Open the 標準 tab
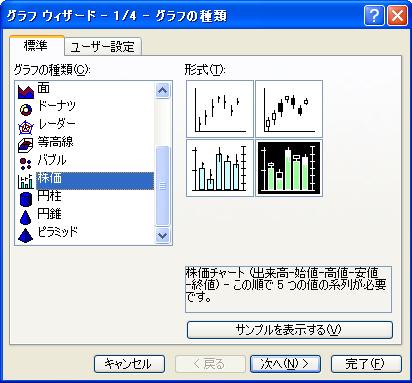The width and height of the screenshot is (412, 383). coord(36,45)
